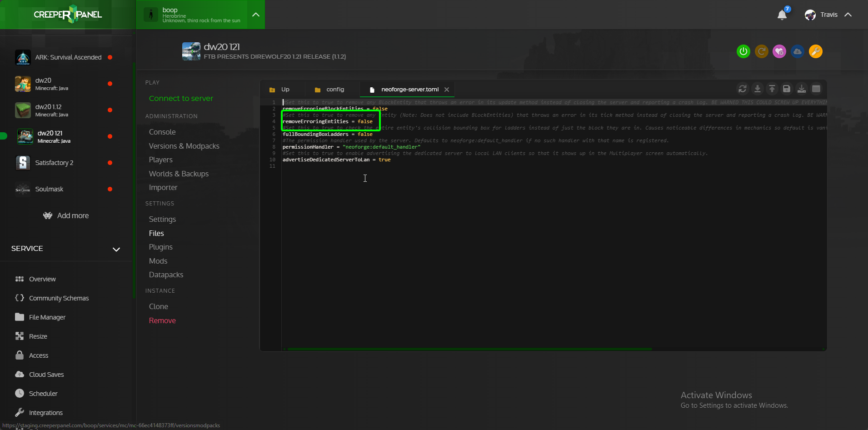Open the Travis user menu
The width and height of the screenshot is (868, 430).
point(828,15)
